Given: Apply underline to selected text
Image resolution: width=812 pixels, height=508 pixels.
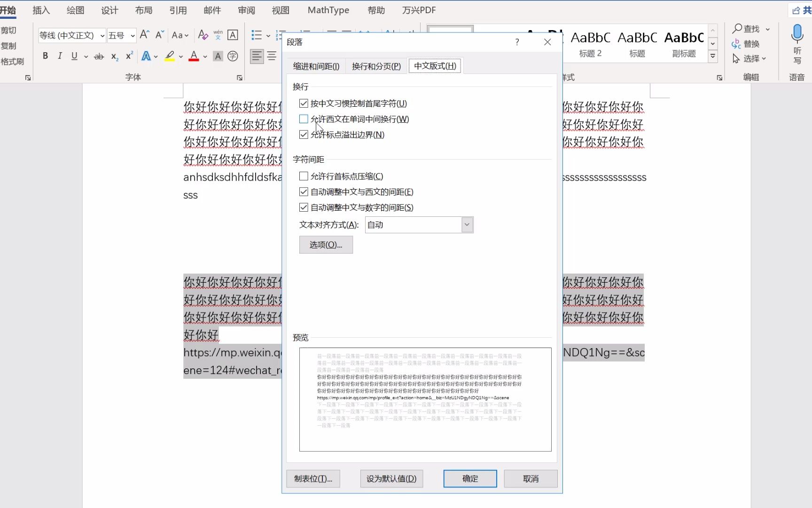Looking at the screenshot, I should click(74, 56).
